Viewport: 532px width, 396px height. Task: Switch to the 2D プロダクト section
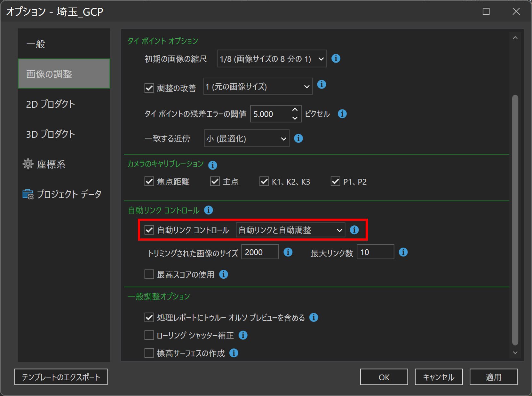point(51,104)
